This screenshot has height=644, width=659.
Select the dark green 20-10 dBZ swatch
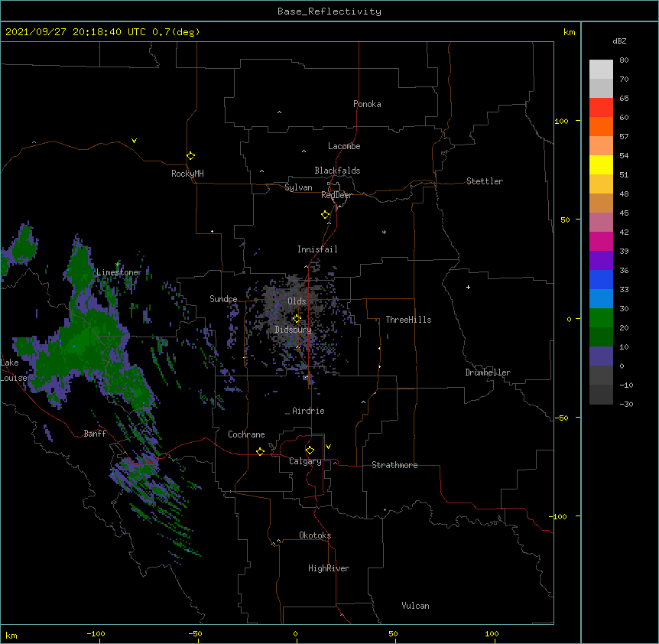(601, 337)
